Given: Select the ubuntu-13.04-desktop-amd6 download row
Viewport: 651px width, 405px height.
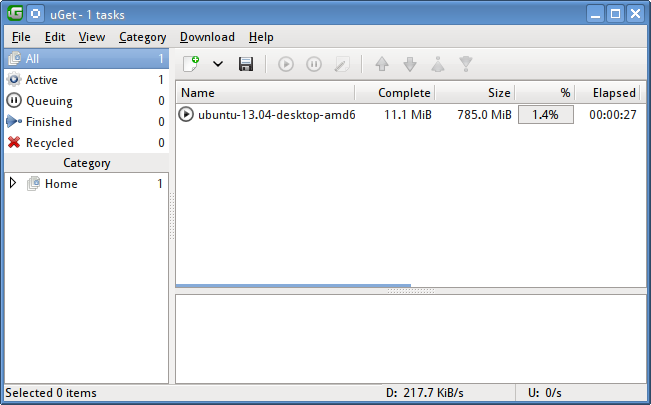Looking at the screenshot, I should (410, 114).
